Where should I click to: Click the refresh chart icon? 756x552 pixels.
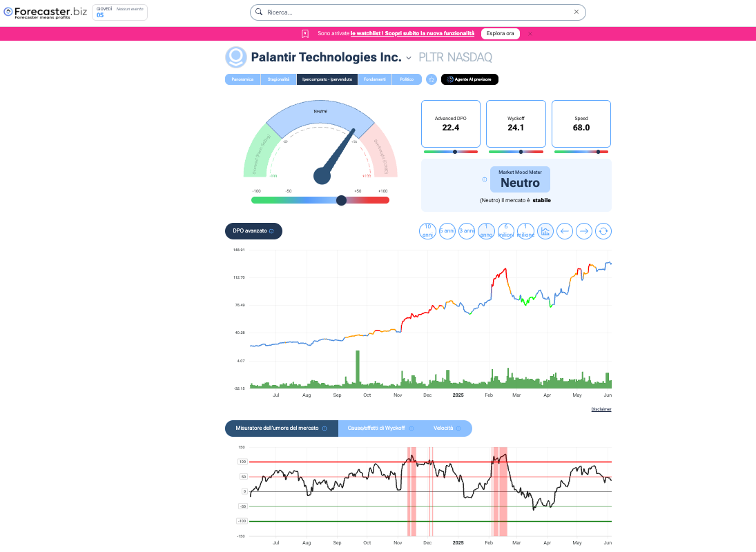(x=603, y=231)
